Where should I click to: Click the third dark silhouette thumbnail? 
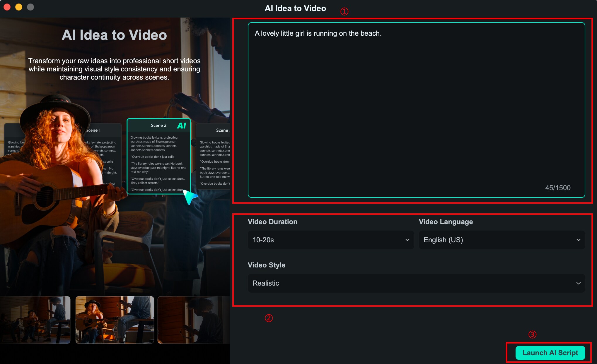[x=193, y=320]
